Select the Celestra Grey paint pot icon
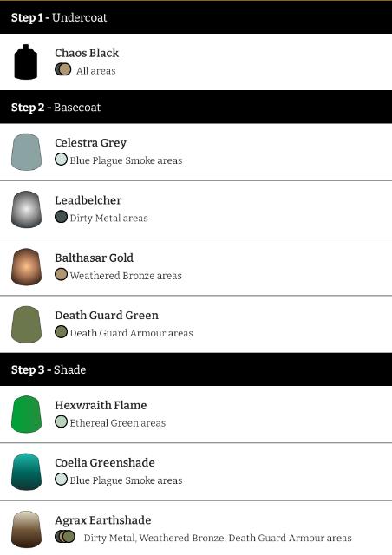Screen dimensions: 392x555 (x=26, y=152)
